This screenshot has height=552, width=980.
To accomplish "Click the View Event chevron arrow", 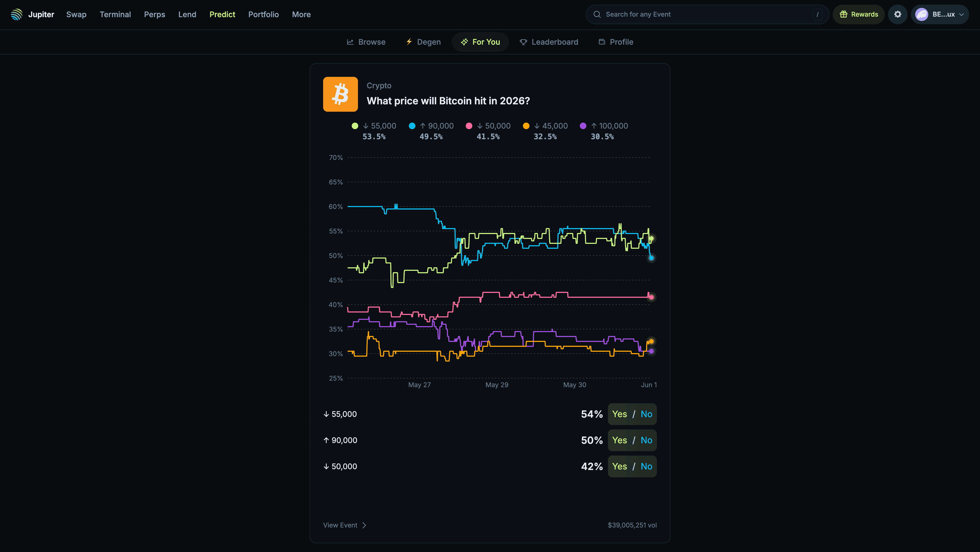I will pyautogui.click(x=364, y=525).
